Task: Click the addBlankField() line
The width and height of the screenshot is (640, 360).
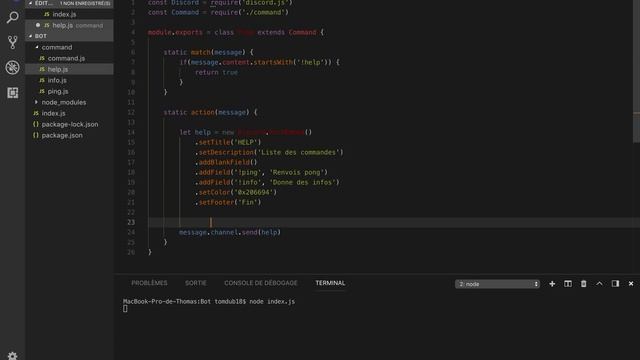Action: coord(226,162)
